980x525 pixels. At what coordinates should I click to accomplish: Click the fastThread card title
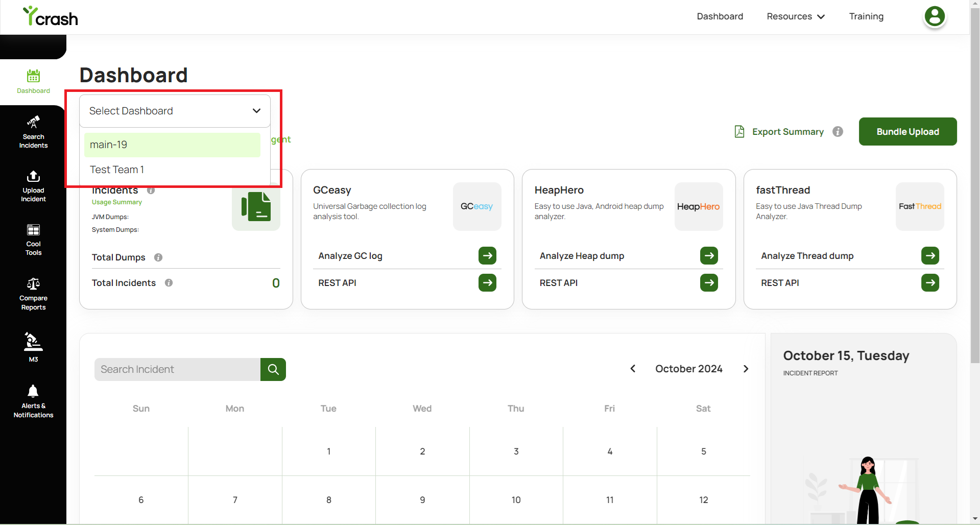(x=783, y=190)
